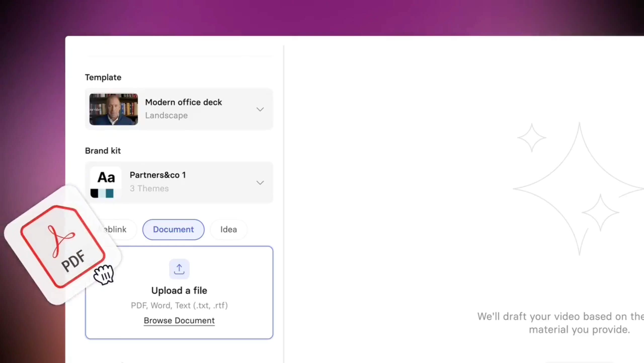Switch to the Weblink input mode
This screenshot has width=644, height=363.
(114, 229)
